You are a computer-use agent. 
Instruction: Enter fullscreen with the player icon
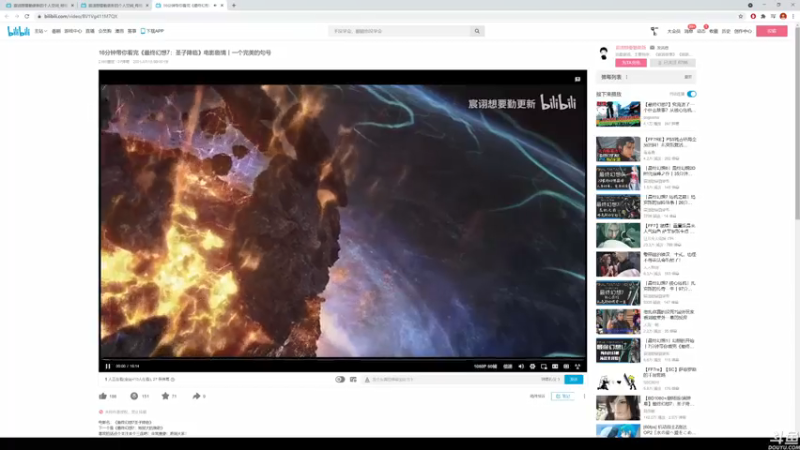pyautogui.click(x=578, y=366)
